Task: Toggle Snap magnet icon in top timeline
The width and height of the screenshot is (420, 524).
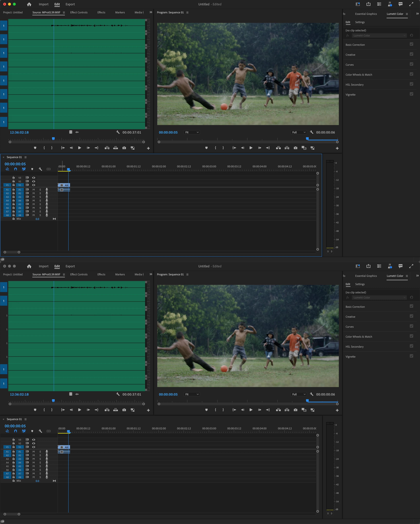Action: point(16,169)
